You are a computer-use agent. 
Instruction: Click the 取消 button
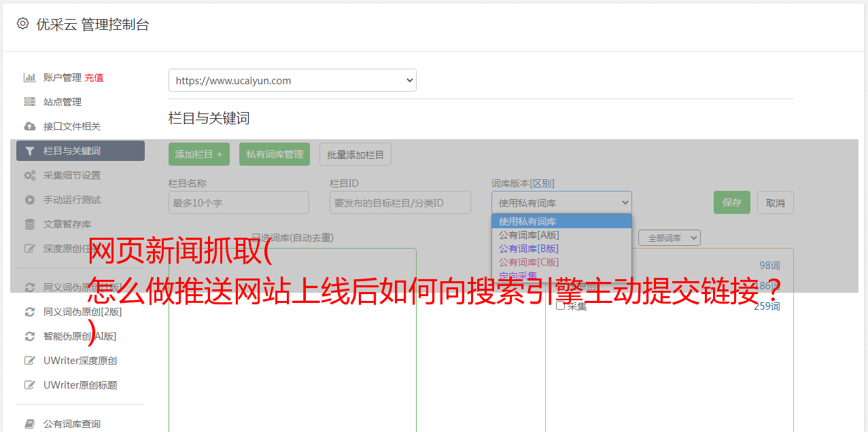(776, 202)
